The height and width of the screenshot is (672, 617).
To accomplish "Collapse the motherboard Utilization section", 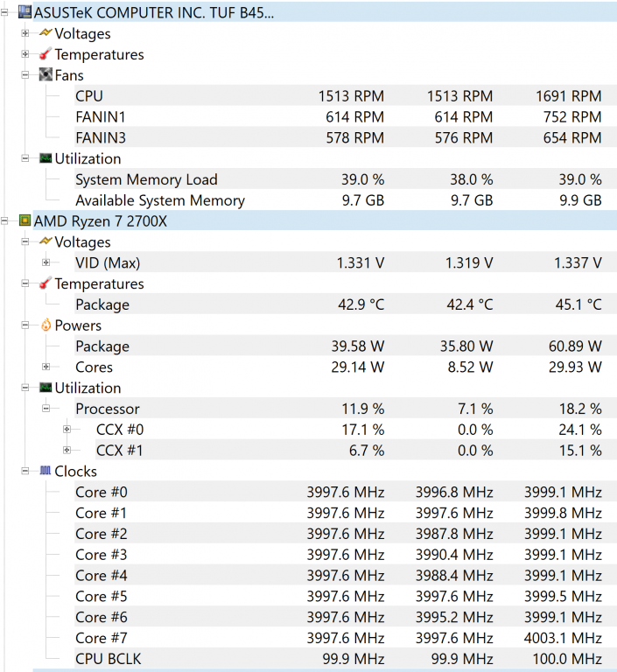I will click(x=25, y=158).
